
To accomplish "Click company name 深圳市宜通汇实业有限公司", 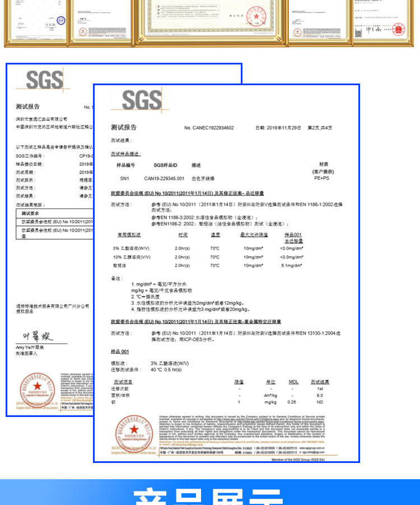I will coord(41,119).
